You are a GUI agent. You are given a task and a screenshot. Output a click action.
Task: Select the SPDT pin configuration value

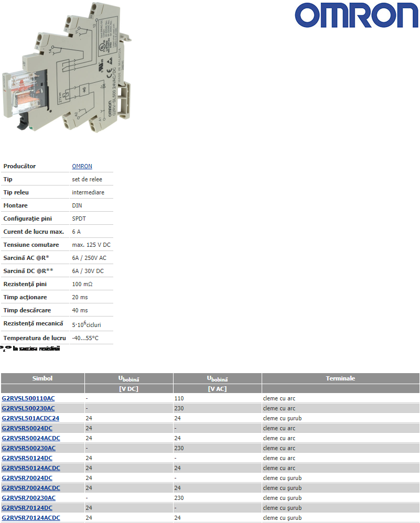coord(79,219)
